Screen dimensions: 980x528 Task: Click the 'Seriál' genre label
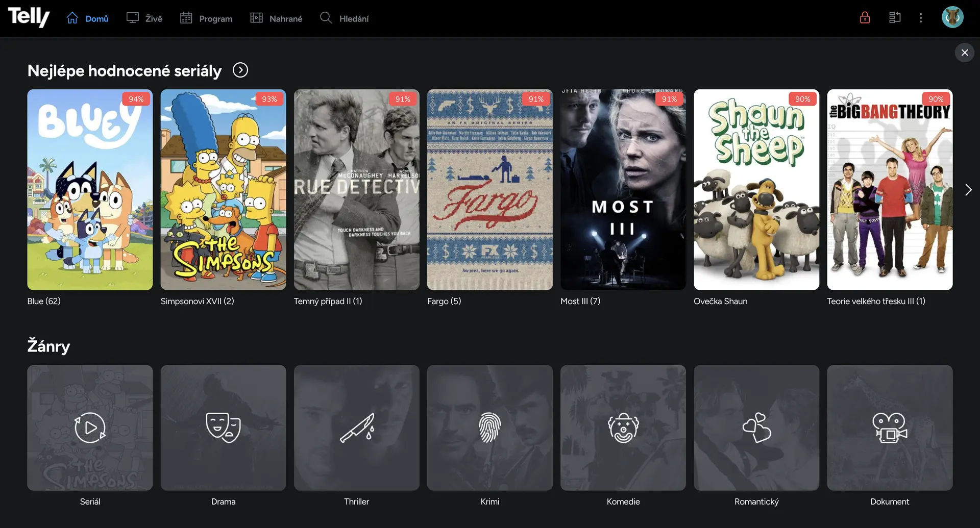(90, 501)
